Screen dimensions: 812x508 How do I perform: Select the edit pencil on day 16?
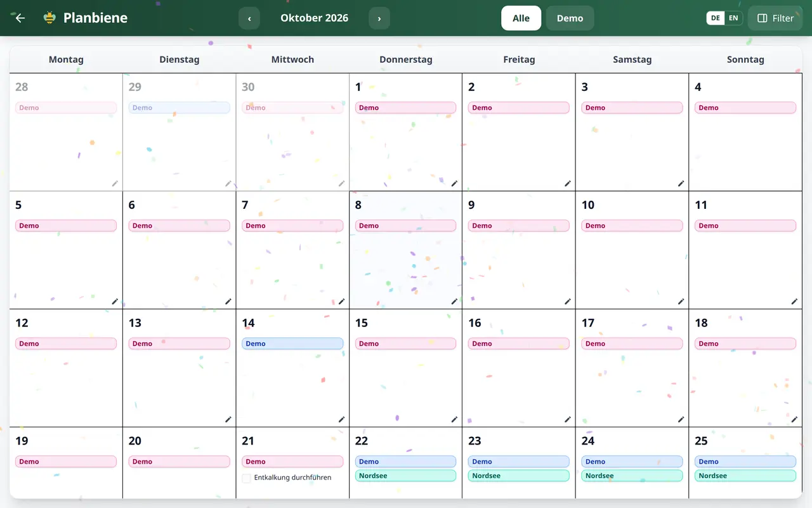568,420
